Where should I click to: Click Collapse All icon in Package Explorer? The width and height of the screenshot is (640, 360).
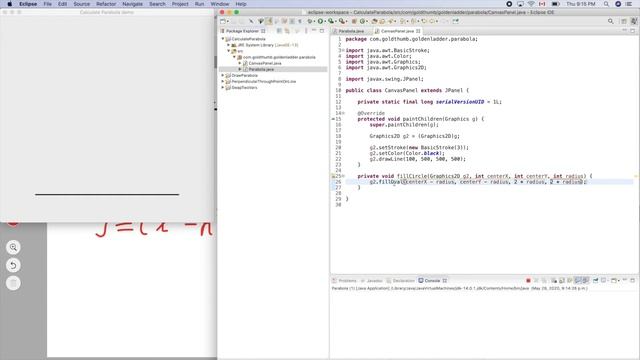pyautogui.click(x=279, y=31)
